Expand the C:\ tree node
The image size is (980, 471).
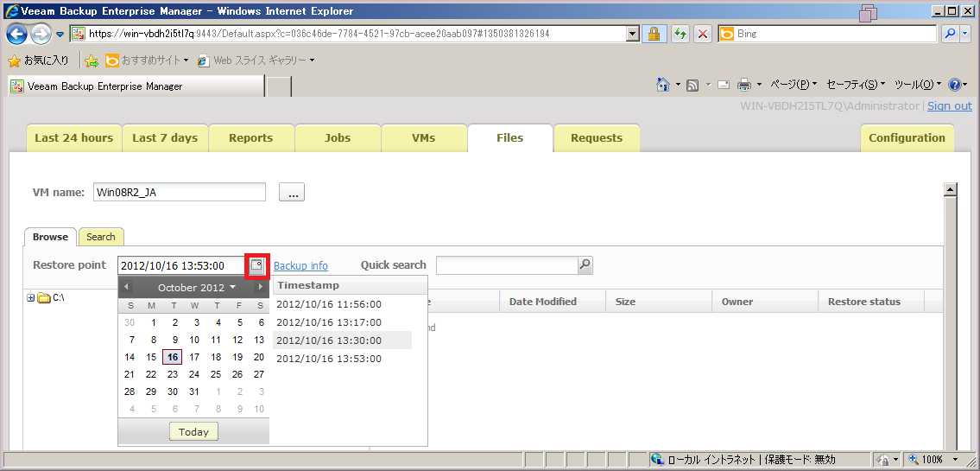pyautogui.click(x=30, y=298)
